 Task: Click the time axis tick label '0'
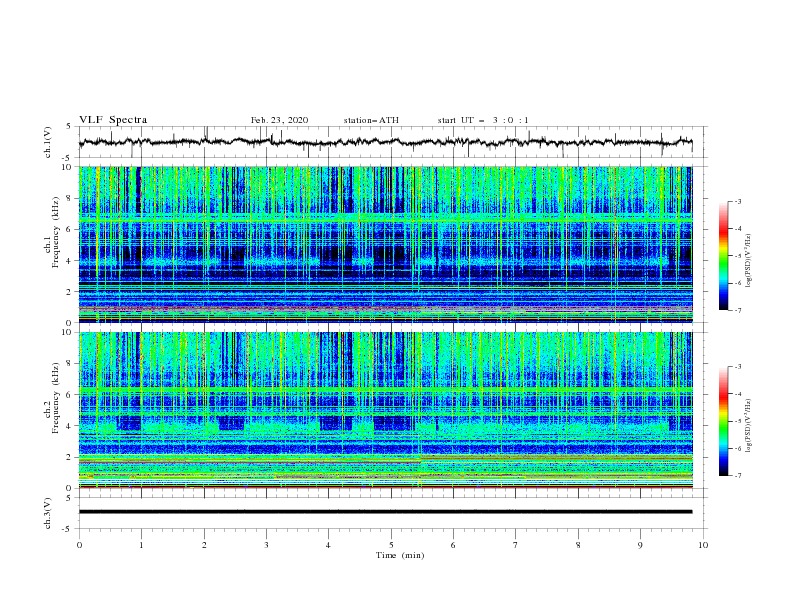[79, 545]
